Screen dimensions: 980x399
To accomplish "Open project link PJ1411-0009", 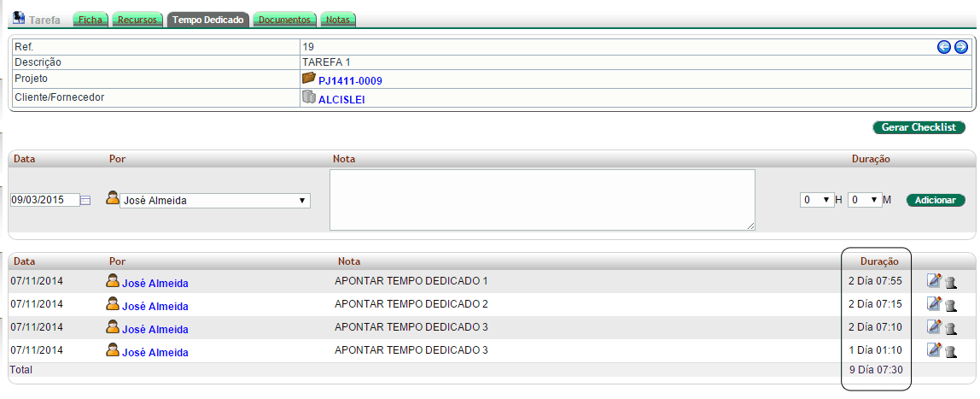I will pyautogui.click(x=350, y=81).
